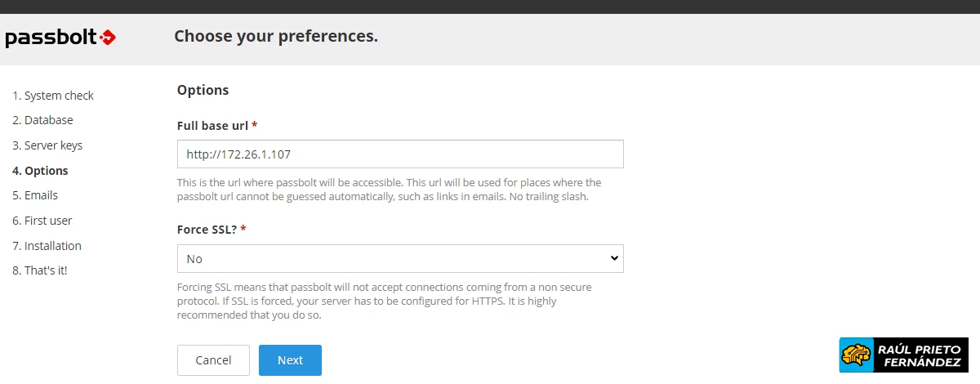The image size is (980, 384).
Task: Select the current Options step
Action: (40, 171)
